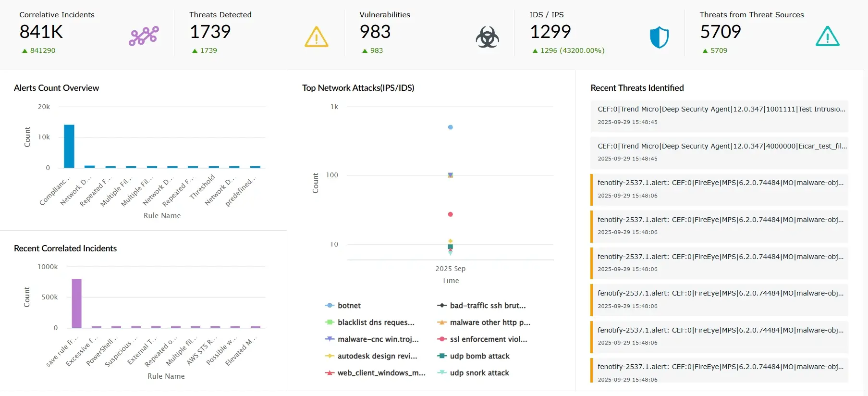
Task: Toggle the botnet legend series
Action: coord(342,306)
